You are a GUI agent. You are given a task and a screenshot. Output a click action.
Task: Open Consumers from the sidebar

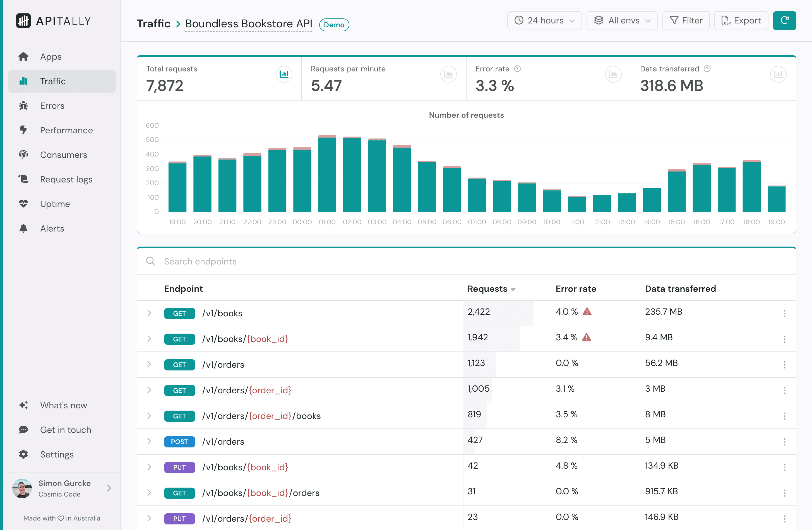tap(63, 155)
